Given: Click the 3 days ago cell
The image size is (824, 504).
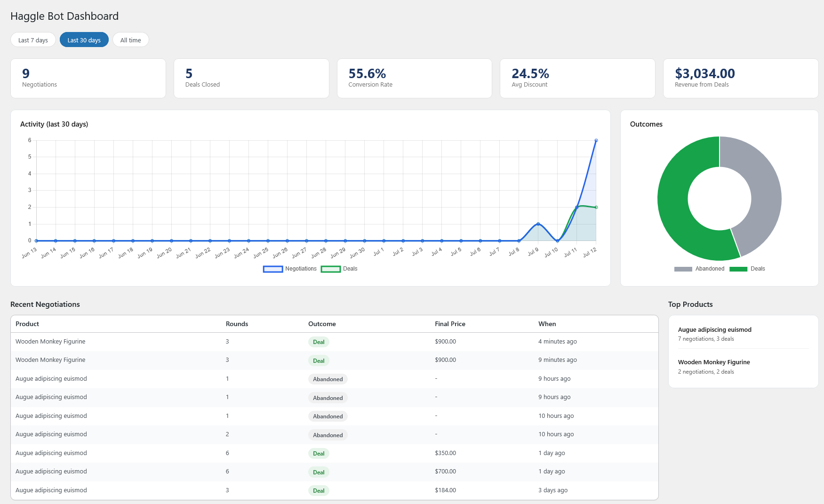Looking at the screenshot, I should pos(553,490).
